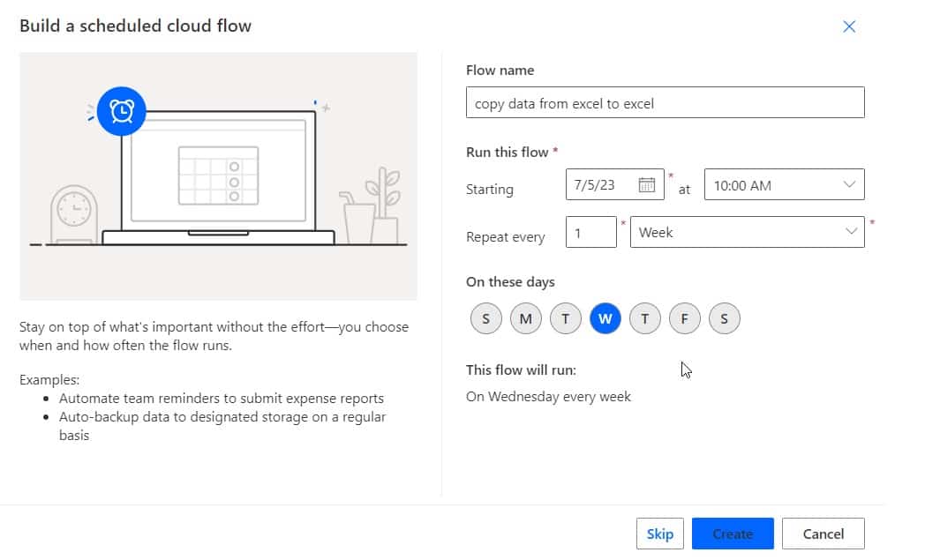Click the 'On Wednesday every week' text

(548, 397)
